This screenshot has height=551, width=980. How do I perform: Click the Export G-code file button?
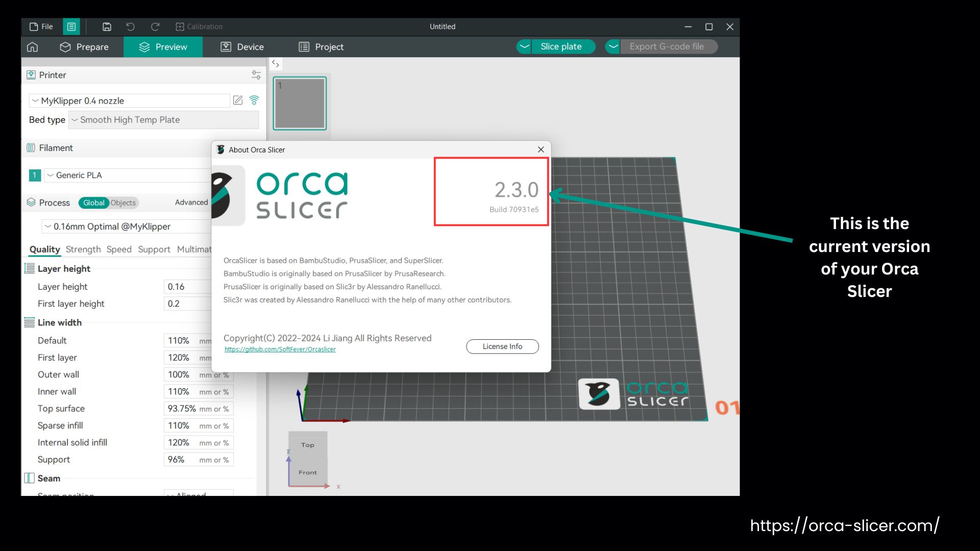[669, 46]
